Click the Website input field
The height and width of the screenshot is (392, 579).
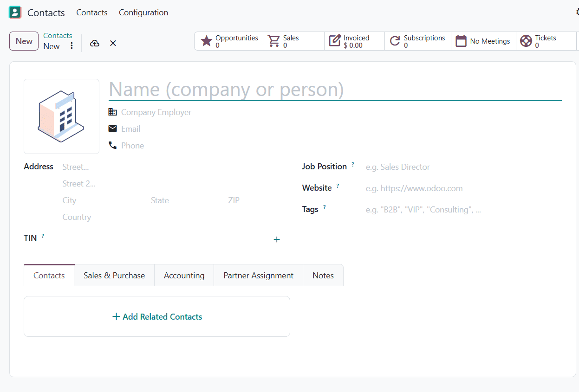click(463, 188)
